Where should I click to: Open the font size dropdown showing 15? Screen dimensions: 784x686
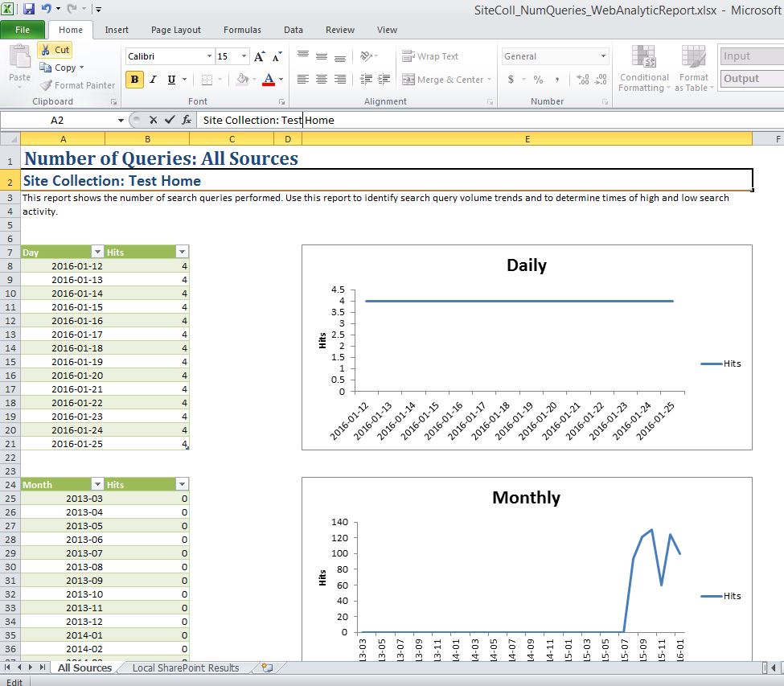click(244, 56)
